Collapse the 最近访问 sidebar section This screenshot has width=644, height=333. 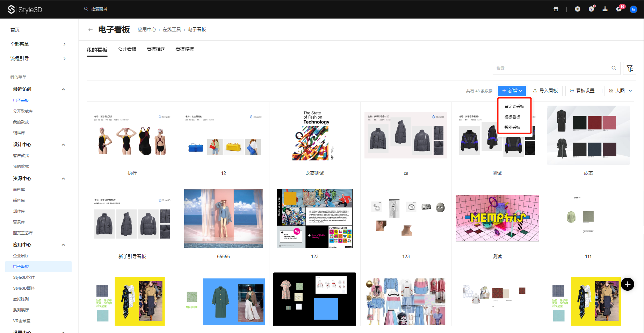click(63, 90)
